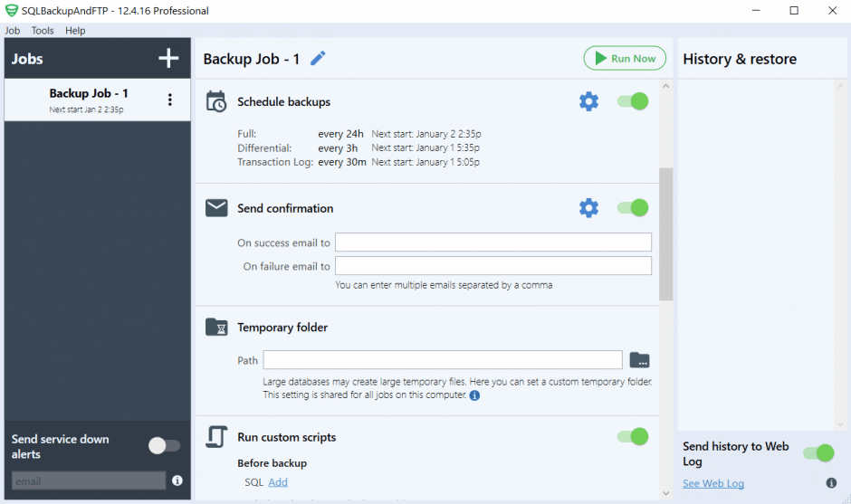Open the Tools menu

pos(43,31)
